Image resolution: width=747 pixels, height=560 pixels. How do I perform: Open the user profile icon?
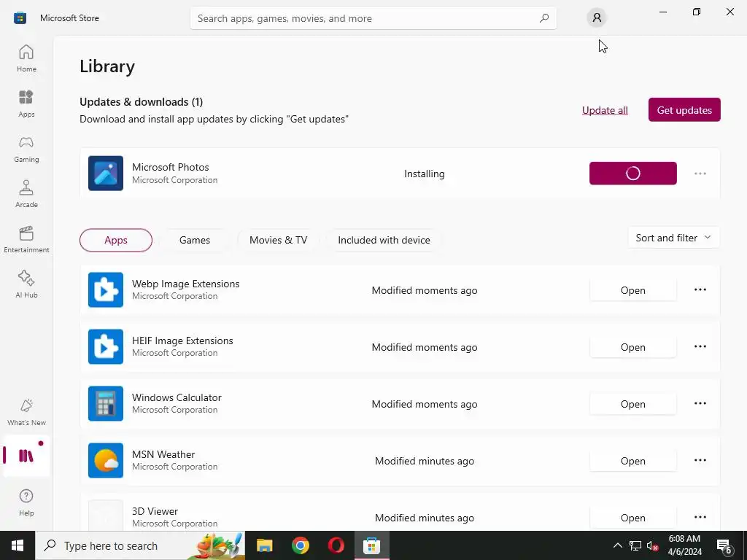tap(597, 18)
